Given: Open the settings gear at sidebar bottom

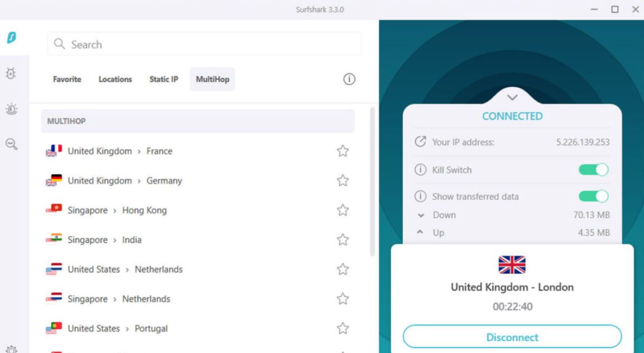Looking at the screenshot, I should coord(12,349).
